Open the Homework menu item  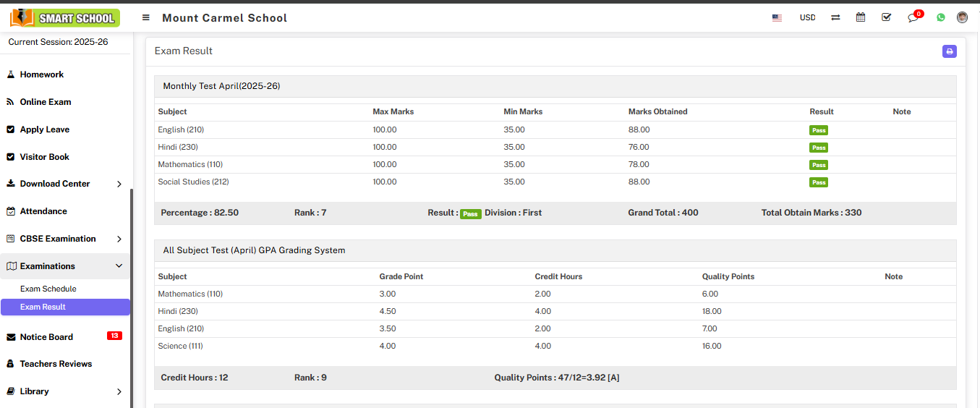[42, 75]
